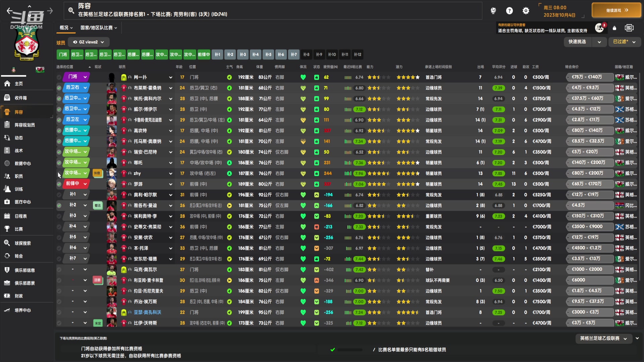Screen dimensions: 644x362
Task: Open the competitions trophy icon
Action: (7, 229)
